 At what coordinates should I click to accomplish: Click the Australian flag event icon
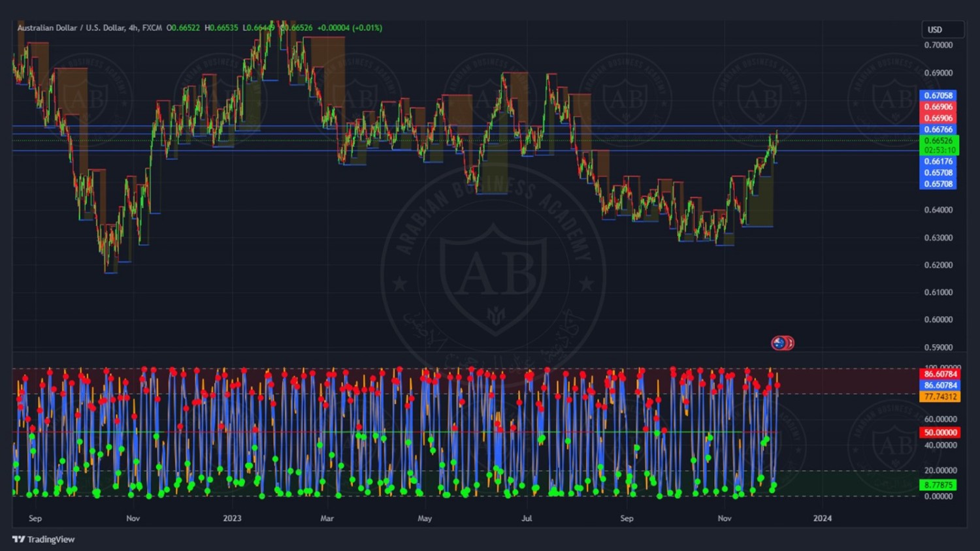coord(779,343)
